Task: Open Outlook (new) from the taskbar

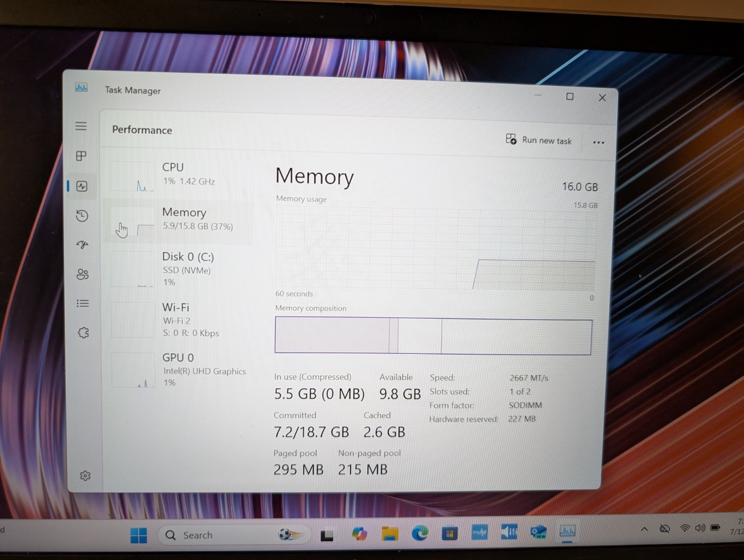Action: [538, 531]
